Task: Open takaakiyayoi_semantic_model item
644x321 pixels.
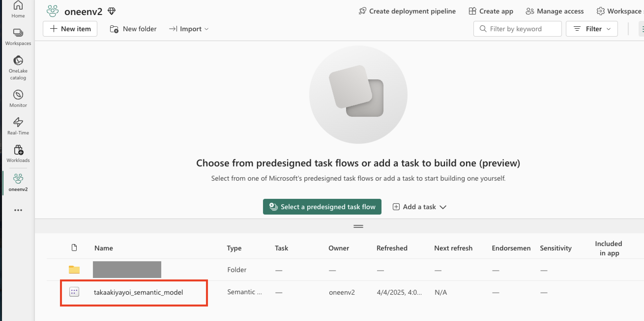Action: pos(138,292)
